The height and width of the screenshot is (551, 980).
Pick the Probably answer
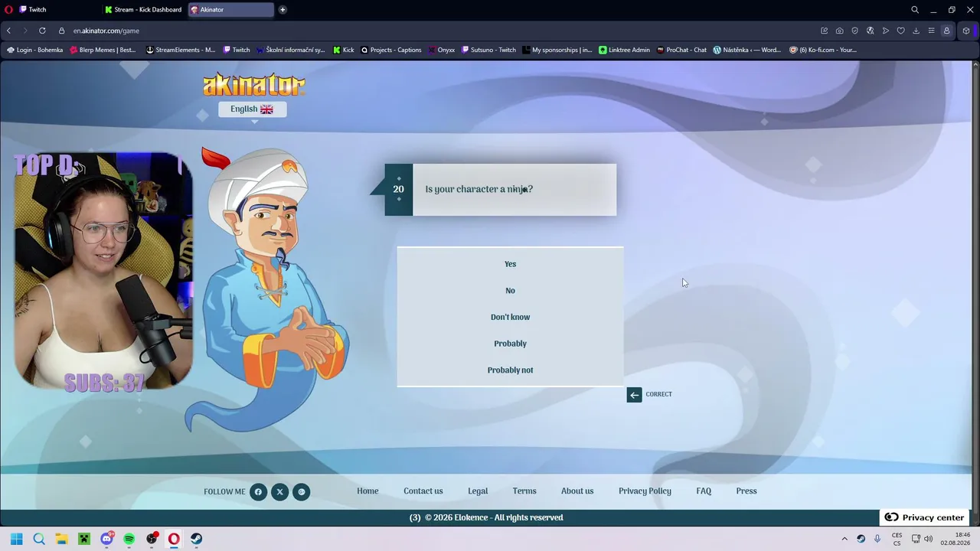[510, 344]
